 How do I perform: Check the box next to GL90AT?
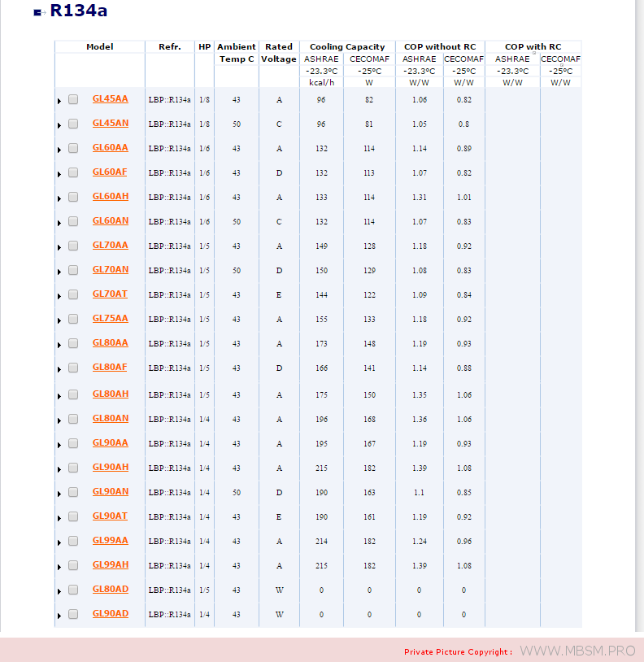point(73,516)
